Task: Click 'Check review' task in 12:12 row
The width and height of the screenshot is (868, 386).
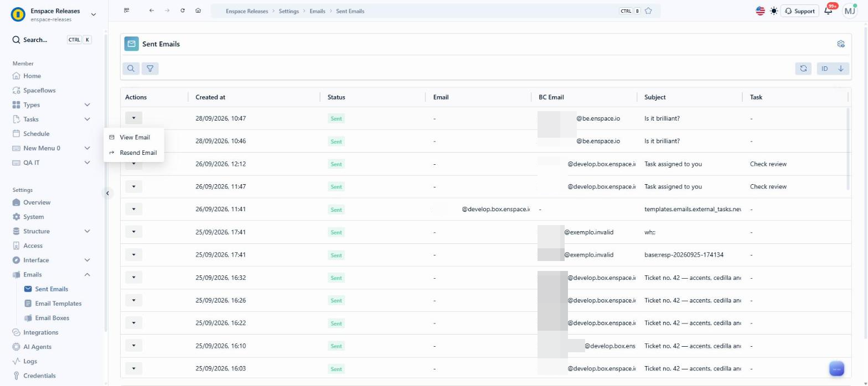Action: tap(768, 164)
